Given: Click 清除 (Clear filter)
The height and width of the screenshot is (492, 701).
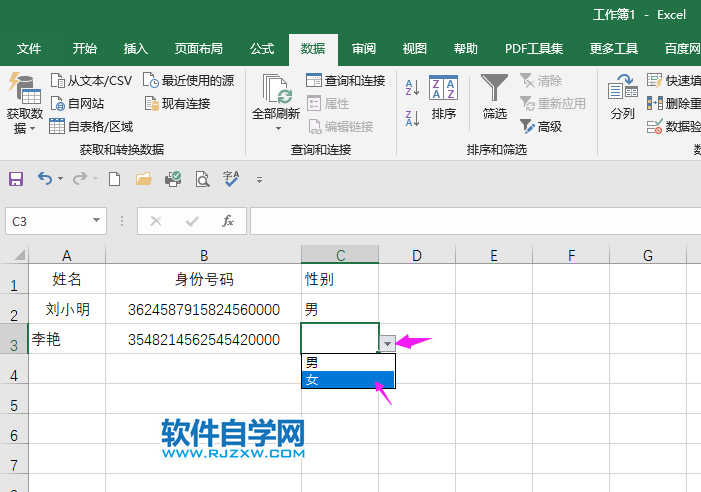Looking at the screenshot, I should tap(541, 81).
